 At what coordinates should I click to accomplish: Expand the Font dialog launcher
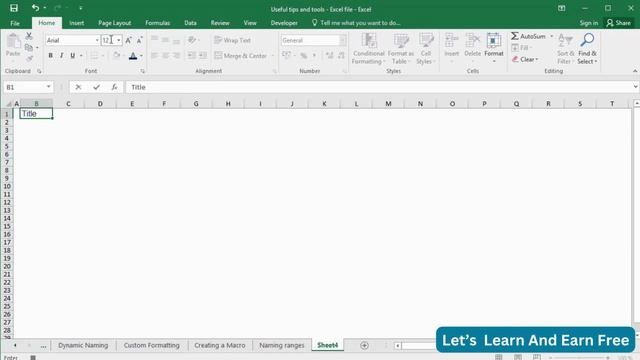pyautogui.click(x=142, y=71)
